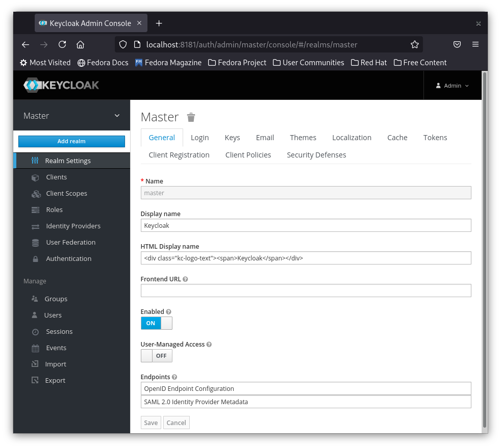The height and width of the screenshot is (448, 501).
Task: Open the Admin user dropdown menu
Action: 452,86
